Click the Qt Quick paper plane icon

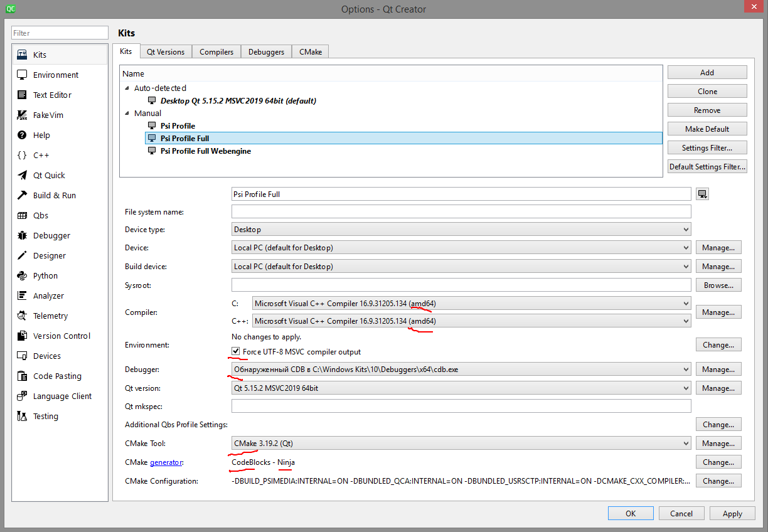[x=22, y=176]
